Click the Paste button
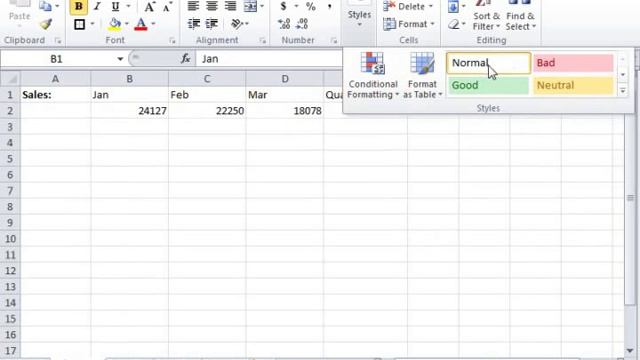Viewport: 640px width, 360px height. (19, 12)
